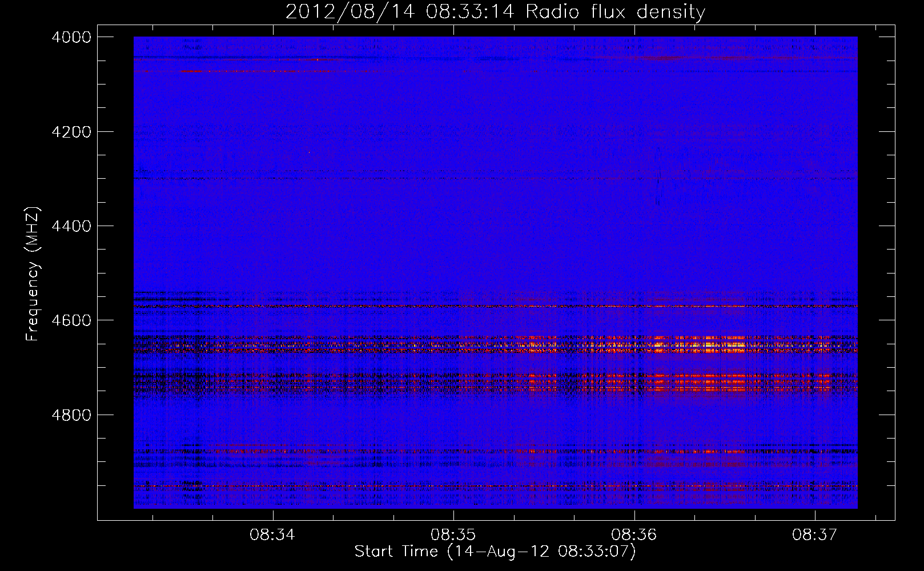Click the 08:36 time axis label
The image size is (924, 571).
click(634, 535)
